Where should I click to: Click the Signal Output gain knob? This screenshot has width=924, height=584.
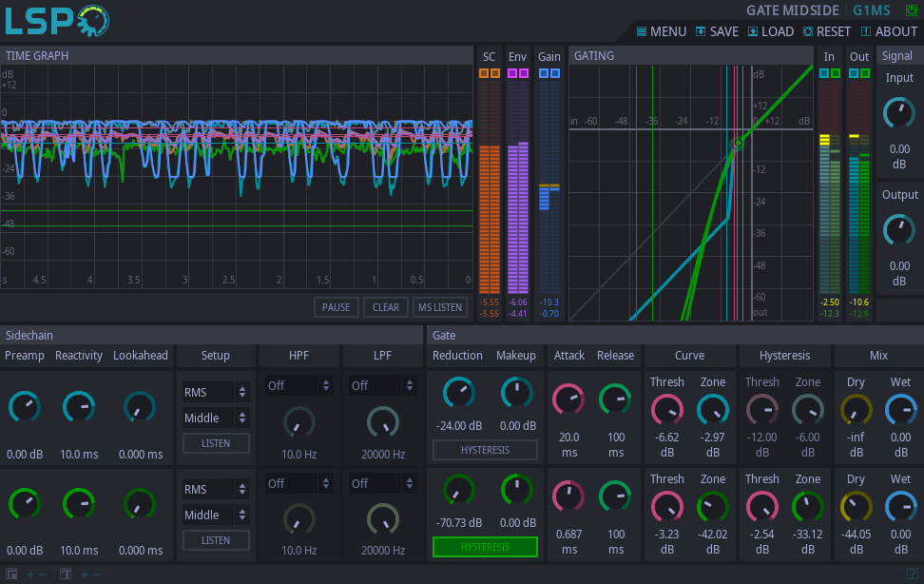(898, 230)
